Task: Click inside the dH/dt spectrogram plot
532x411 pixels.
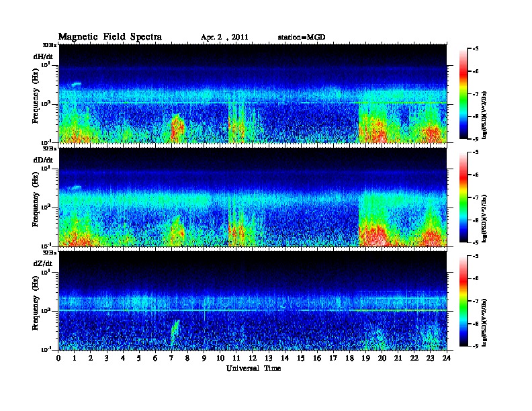Action: (253, 93)
